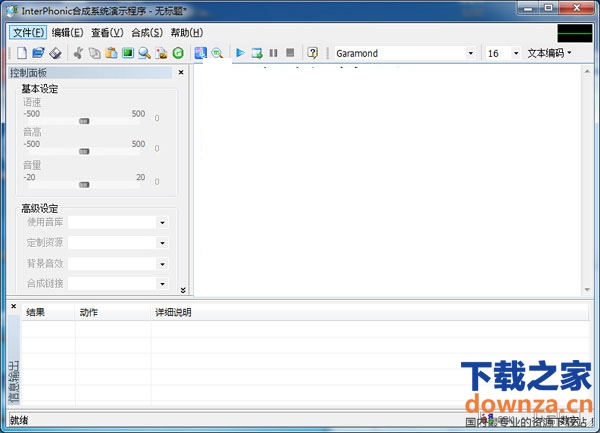Image resolution: width=600 pixels, height=433 pixels.
Task: Open the 帮助(H) menu
Action: click(x=187, y=33)
